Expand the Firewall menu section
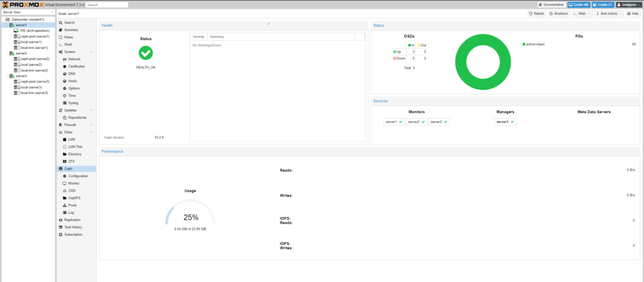 (x=91, y=125)
